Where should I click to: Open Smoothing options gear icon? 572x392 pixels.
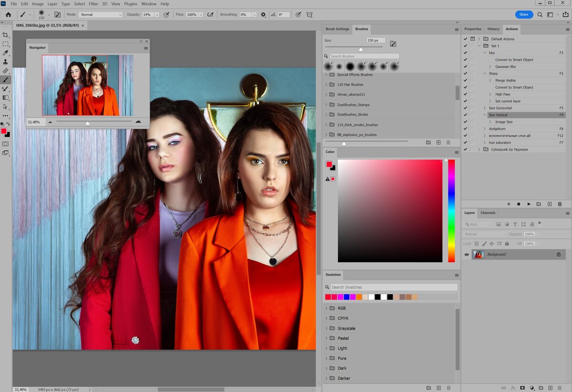pos(264,15)
